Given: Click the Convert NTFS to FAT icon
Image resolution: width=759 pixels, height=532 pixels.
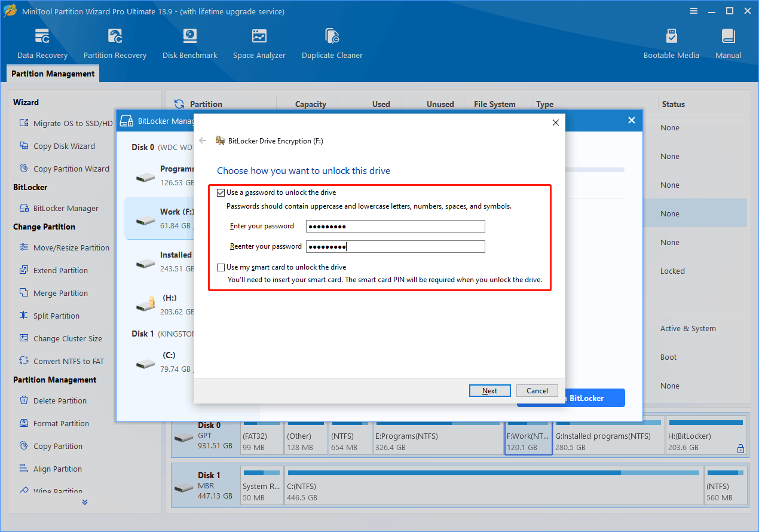Looking at the screenshot, I should [x=24, y=361].
